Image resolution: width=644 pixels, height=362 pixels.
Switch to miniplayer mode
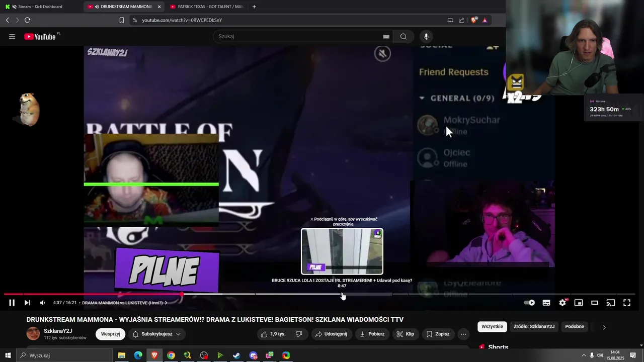point(579,303)
